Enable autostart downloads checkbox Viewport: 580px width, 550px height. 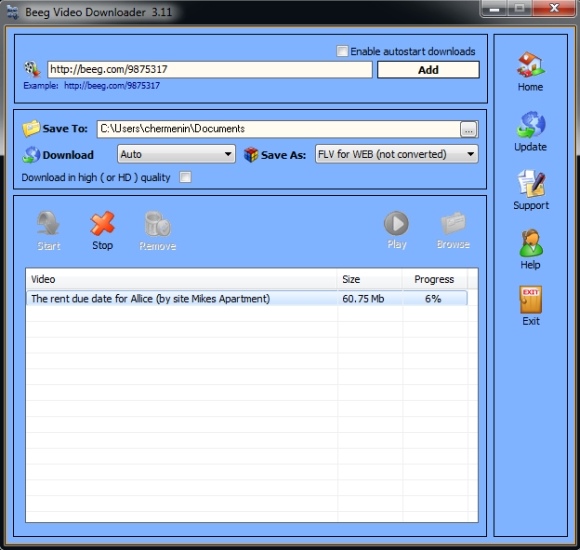pos(342,51)
